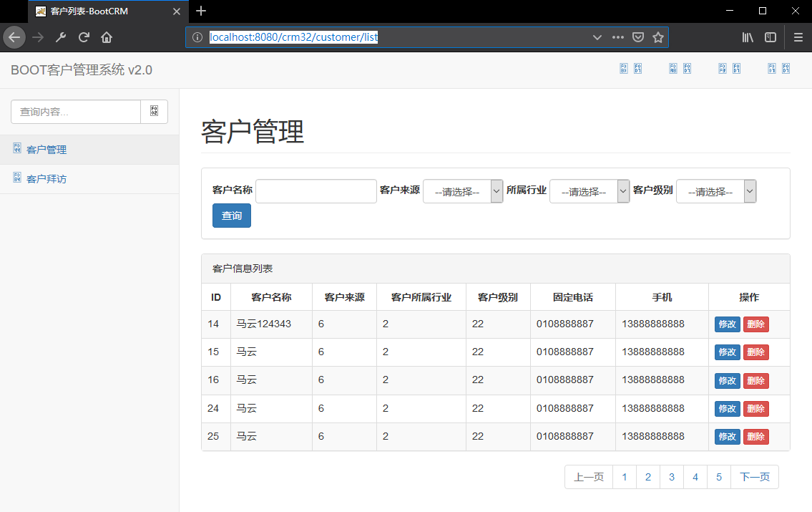Click 修改 for customer ID 25

[x=727, y=437]
